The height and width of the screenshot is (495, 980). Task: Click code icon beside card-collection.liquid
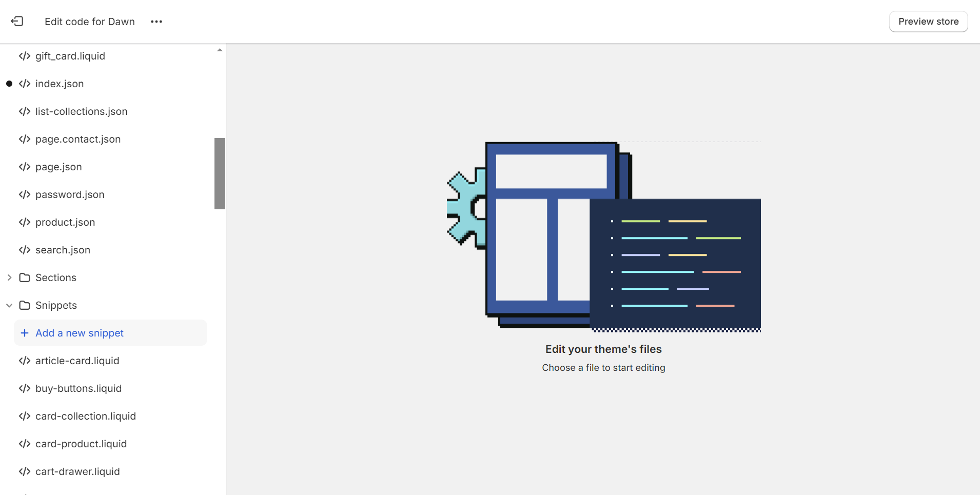25,416
